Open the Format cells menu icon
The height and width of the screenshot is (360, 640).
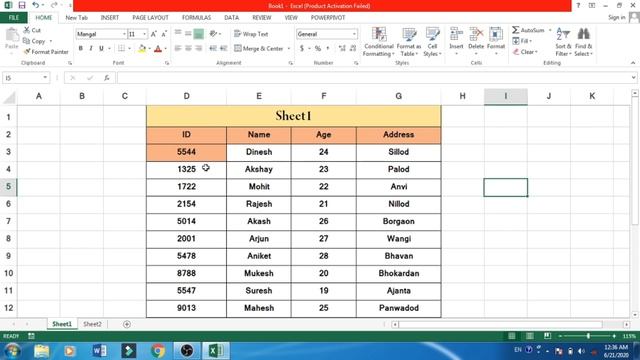pos(496,34)
